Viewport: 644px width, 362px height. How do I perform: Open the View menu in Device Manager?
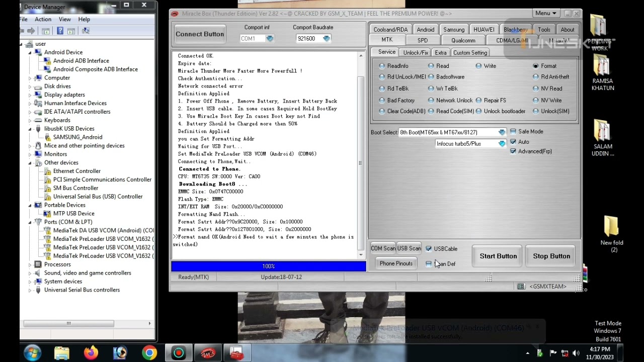(64, 19)
